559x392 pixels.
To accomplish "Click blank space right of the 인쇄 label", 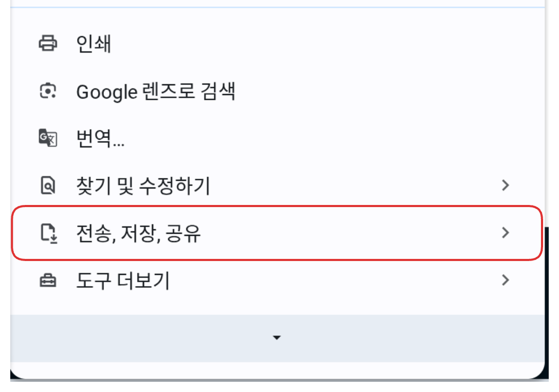I will pos(309,44).
